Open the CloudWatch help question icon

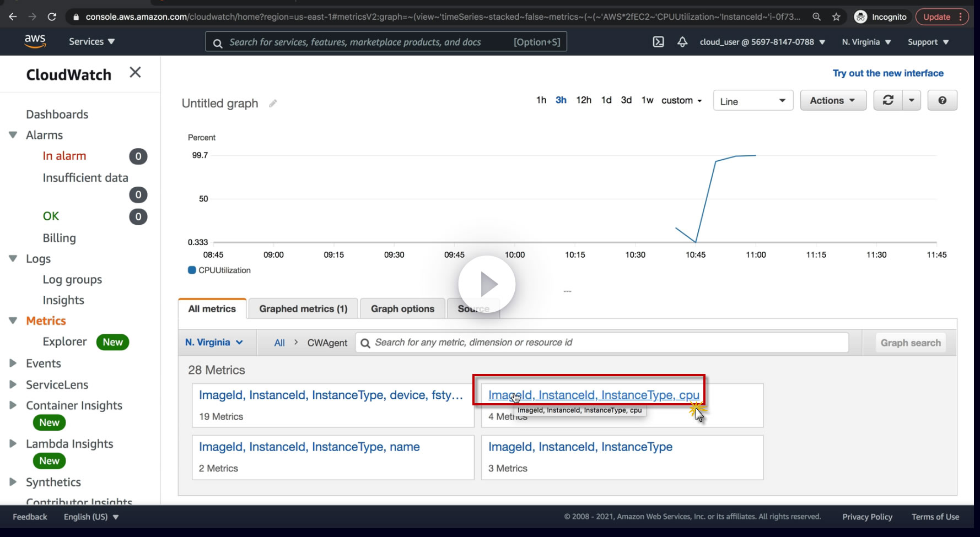(943, 100)
